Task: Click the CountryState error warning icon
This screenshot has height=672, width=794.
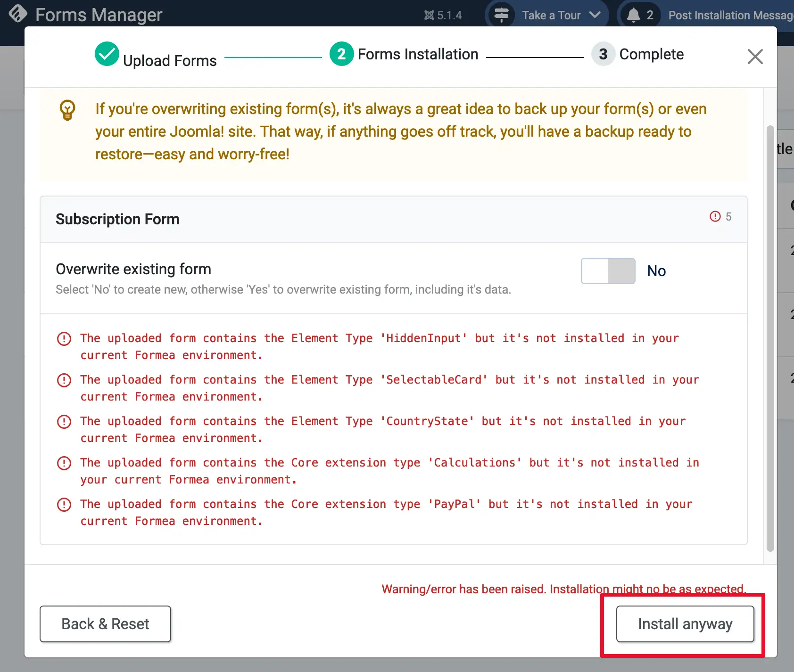Action: 64,422
